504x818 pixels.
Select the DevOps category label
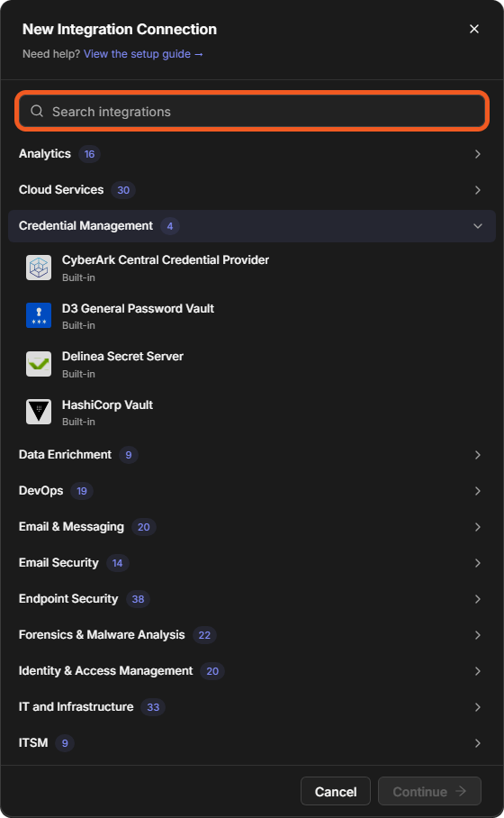(x=40, y=491)
